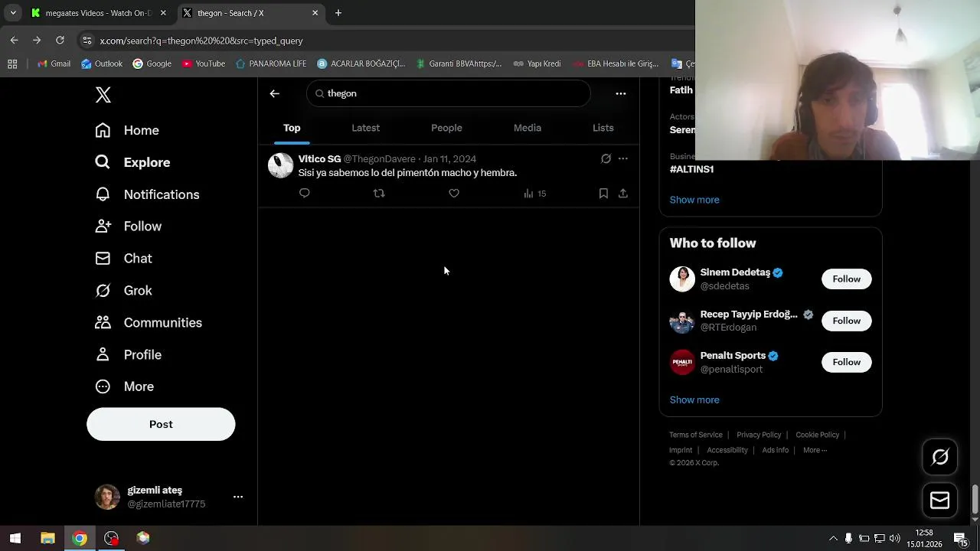Open the YouTube bookmark
The width and height of the screenshot is (980, 551).
pos(204,64)
